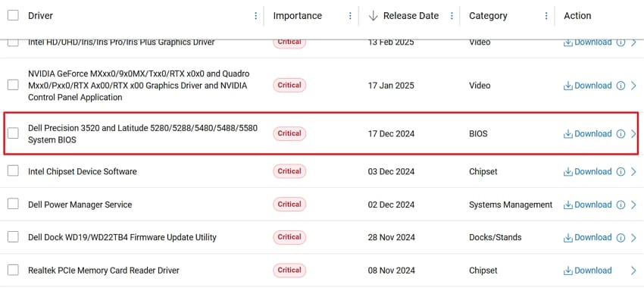The width and height of the screenshot is (644, 297).
Task: Tick the Dell Dock WD19/WD22TB4 Firmware checkbox
Action: point(13,237)
